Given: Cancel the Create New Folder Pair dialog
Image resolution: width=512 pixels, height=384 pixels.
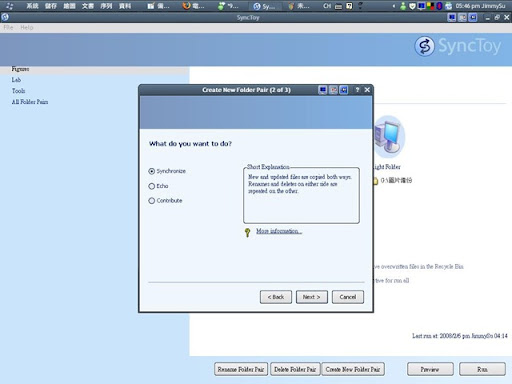Looking at the screenshot, I should click(348, 297).
